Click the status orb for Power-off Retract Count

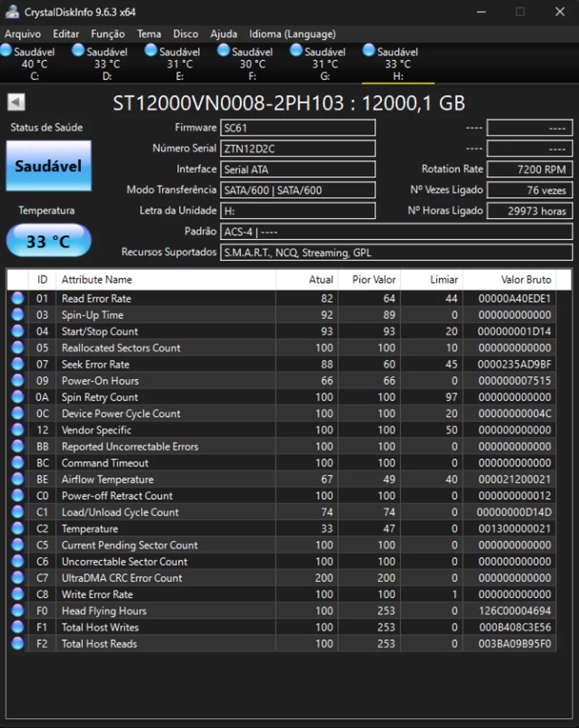click(x=18, y=496)
